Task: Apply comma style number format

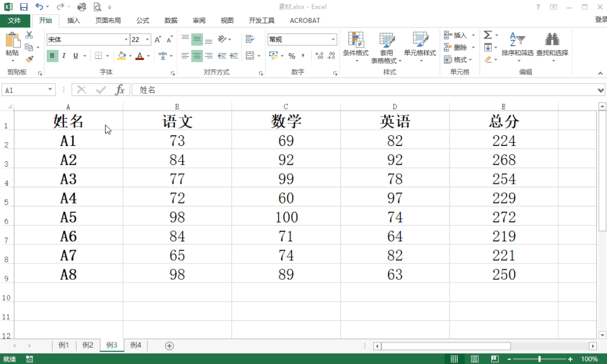Action: coord(303,56)
